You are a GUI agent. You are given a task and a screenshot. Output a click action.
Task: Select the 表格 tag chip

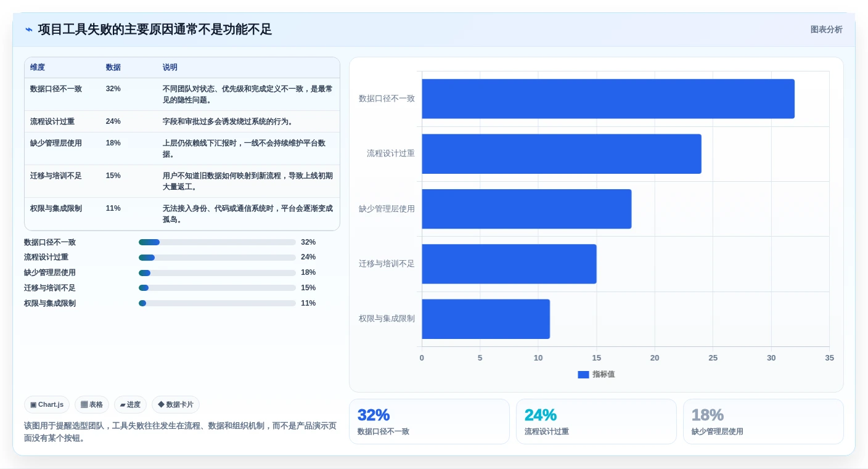[x=92, y=404]
